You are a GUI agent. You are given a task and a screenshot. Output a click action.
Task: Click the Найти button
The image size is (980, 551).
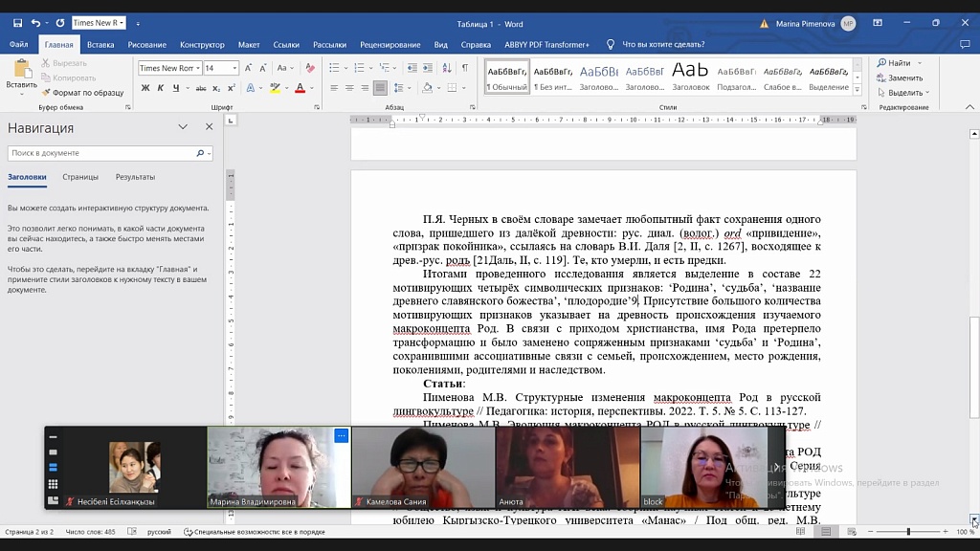click(899, 63)
